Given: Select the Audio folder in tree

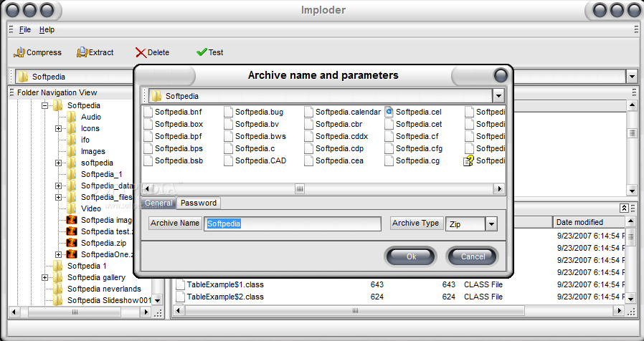Looking at the screenshot, I should click(x=91, y=117).
